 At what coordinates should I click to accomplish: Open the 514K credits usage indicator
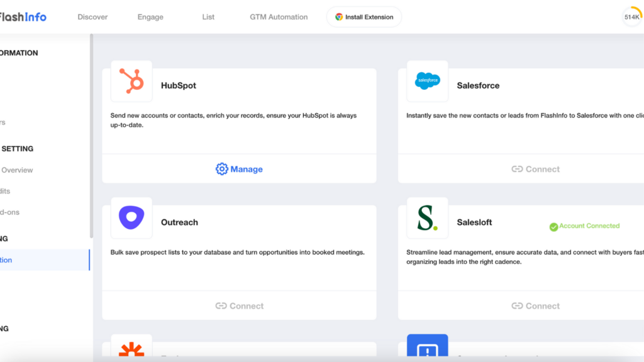631,17
